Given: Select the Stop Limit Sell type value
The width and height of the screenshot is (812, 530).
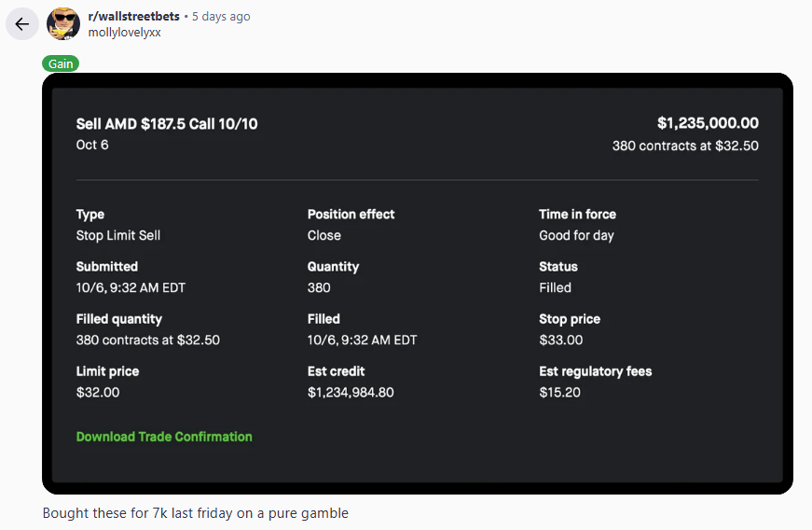Looking at the screenshot, I should [118, 235].
